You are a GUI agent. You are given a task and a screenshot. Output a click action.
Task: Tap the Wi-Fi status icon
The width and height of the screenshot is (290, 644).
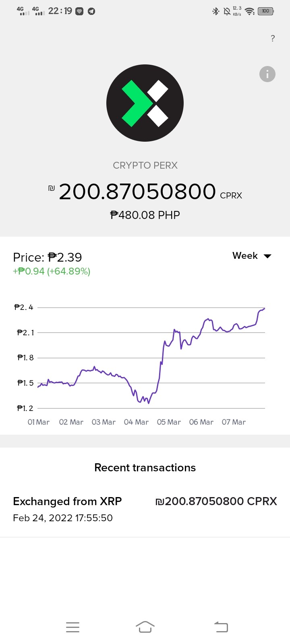(250, 11)
